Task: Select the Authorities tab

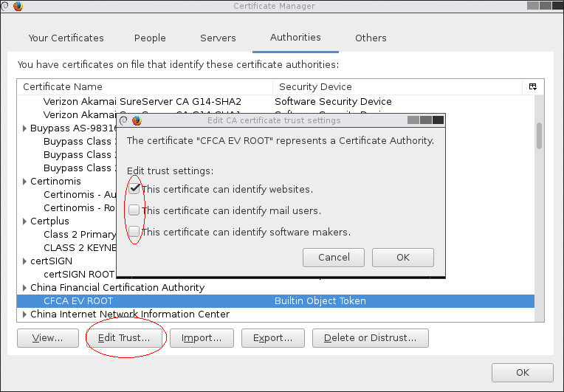Action: 295,38
